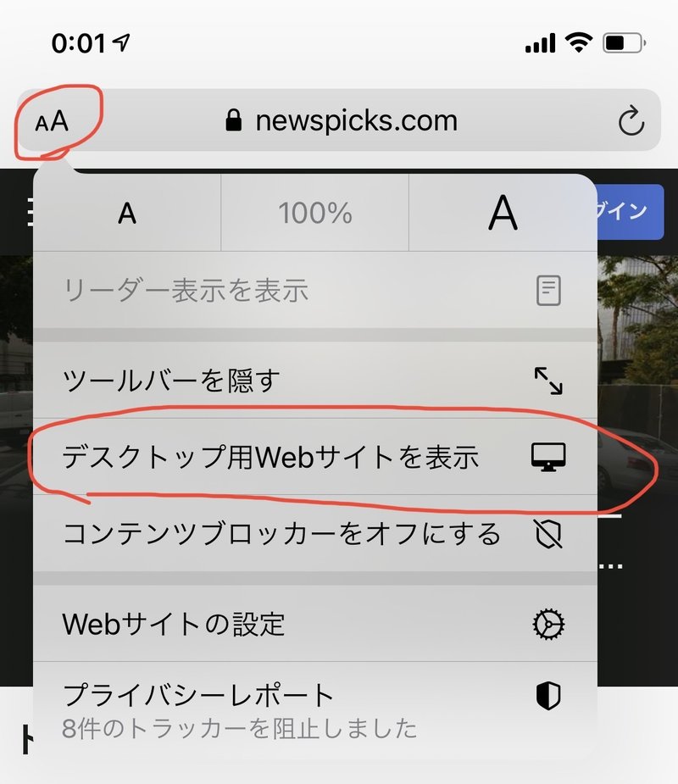
Task: Tap the website settings gear icon
Action: [x=548, y=624]
